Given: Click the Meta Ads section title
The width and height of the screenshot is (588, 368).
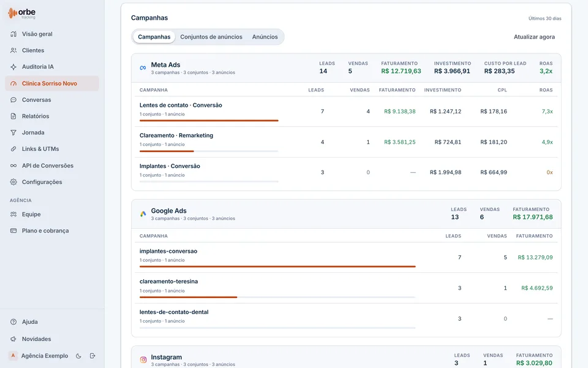Looking at the screenshot, I should click(x=165, y=64).
